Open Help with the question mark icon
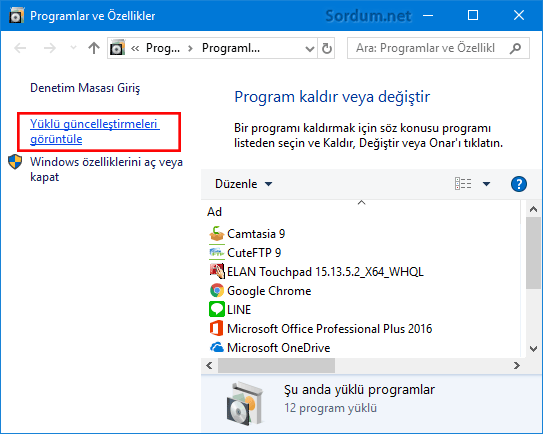 click(519, 184)
